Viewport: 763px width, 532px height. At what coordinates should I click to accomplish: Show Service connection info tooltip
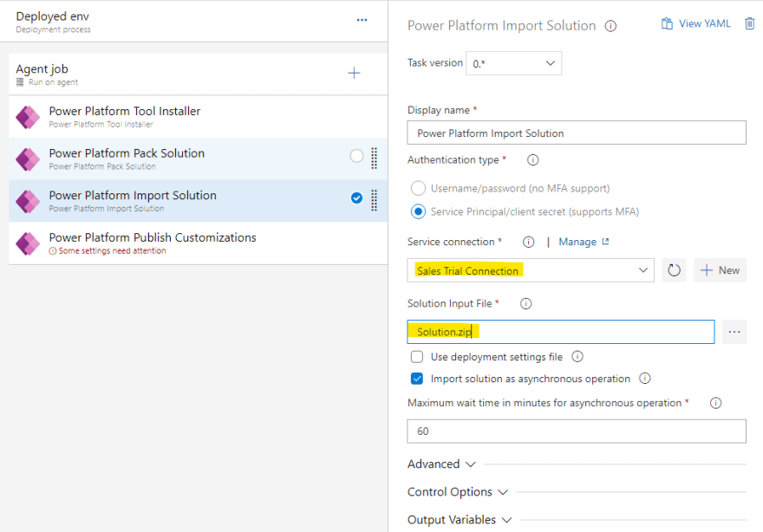[528, 242]
